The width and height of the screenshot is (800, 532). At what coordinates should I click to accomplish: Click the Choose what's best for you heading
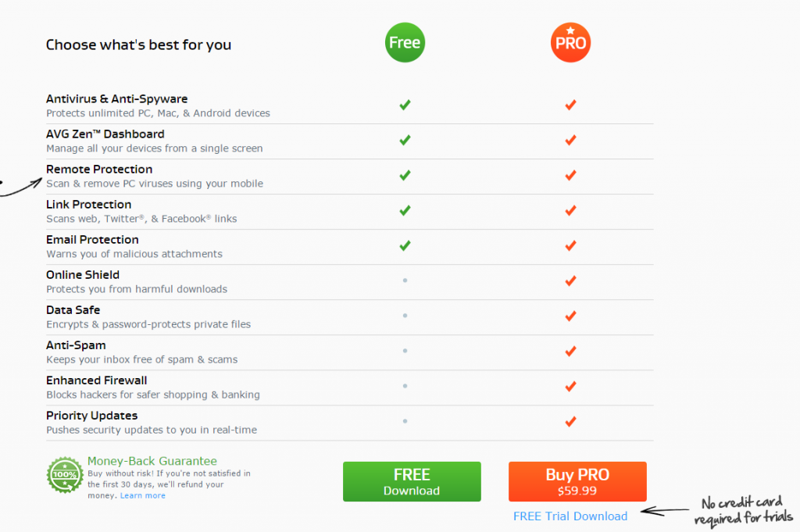[x=138, y=45]
